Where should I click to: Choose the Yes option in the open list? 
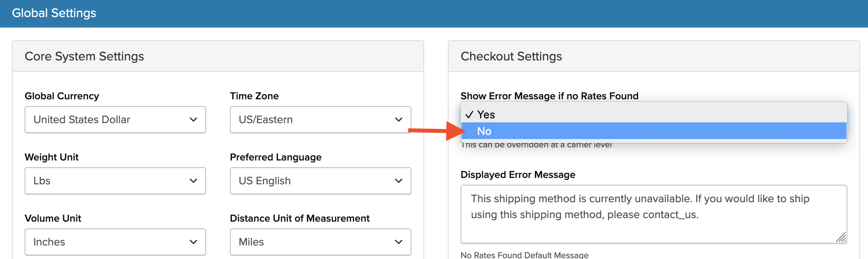click(486, 115)
